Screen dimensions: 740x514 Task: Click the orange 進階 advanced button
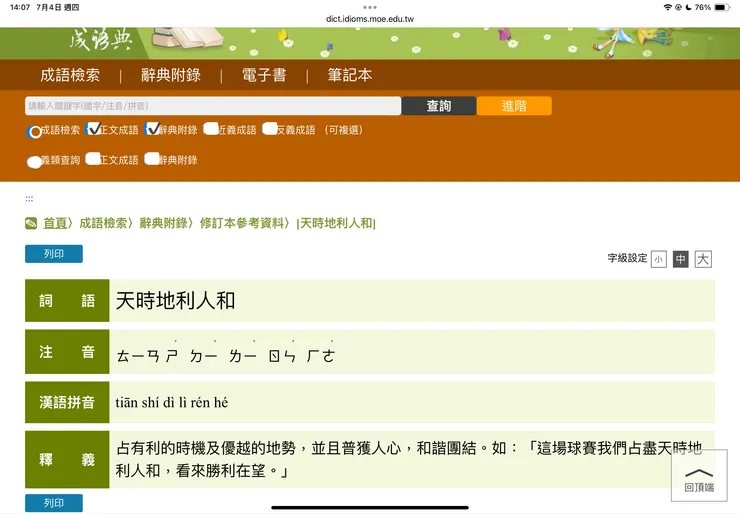tap(514, 106)
